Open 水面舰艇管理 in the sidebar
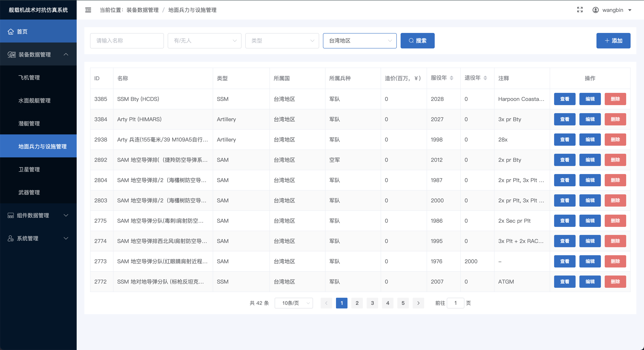The height and width of the screenshot is (350, 644). [x=38, y=101]
